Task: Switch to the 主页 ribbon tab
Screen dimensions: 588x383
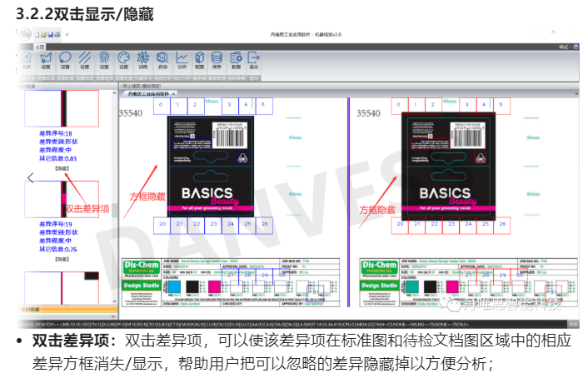Action: click(40, 47)
